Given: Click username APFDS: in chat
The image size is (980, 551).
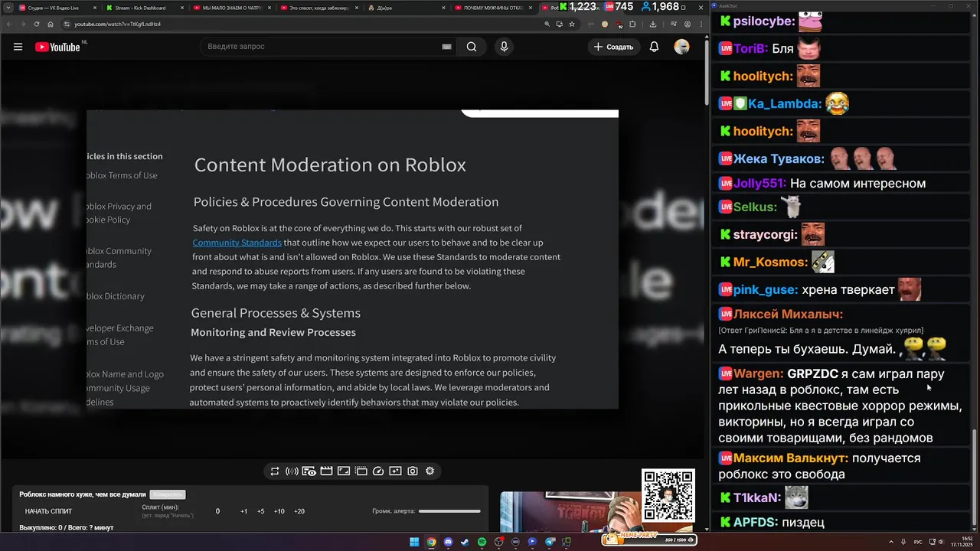Looking at the screenshot, I should coord(756,522).
